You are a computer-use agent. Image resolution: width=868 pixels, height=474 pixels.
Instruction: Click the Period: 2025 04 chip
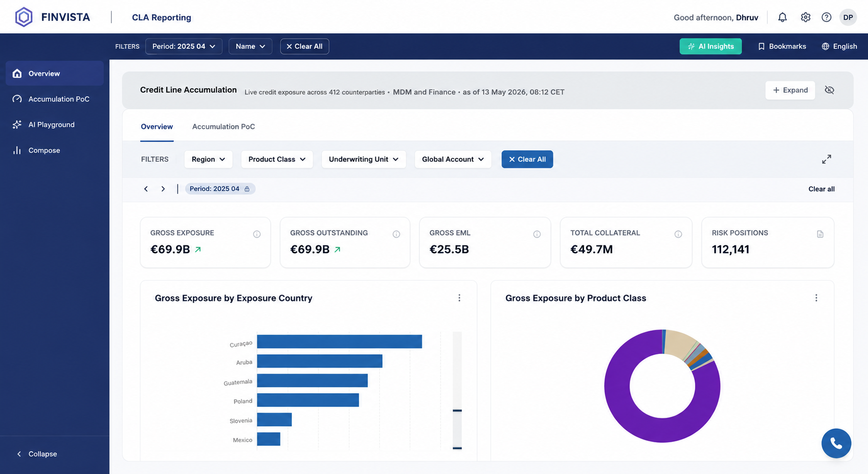coord(220,189)
